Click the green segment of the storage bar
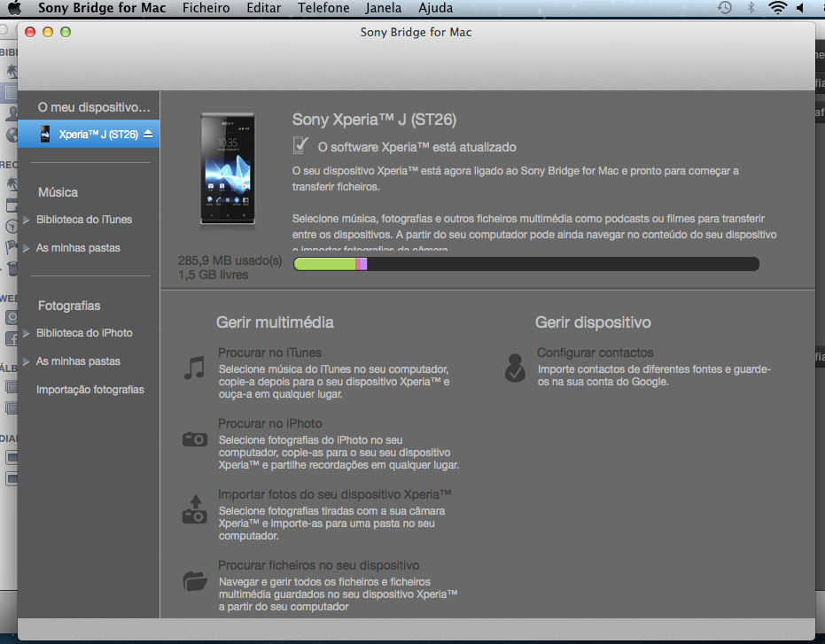The image size is (825, 644). coord(324,264)
